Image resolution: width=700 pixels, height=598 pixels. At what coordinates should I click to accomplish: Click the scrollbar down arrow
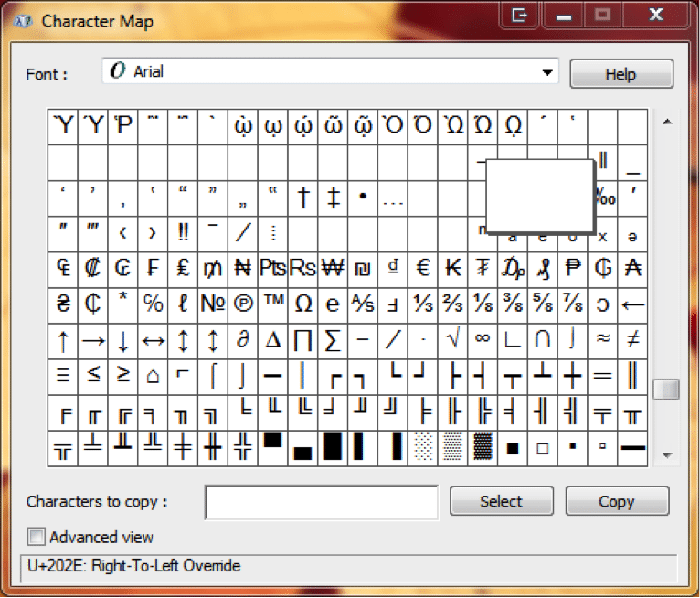click(666, 454)
